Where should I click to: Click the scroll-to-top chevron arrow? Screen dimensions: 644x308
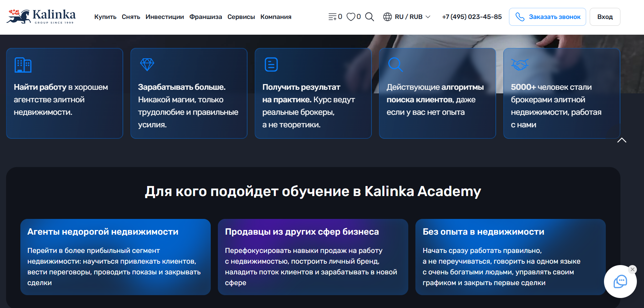click(x=622, y=140)
